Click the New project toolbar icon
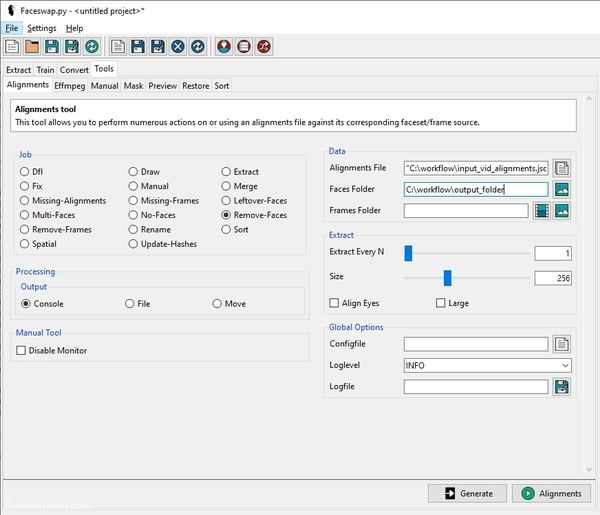This screenshot has height=515, width=600. tap(12, 47)
